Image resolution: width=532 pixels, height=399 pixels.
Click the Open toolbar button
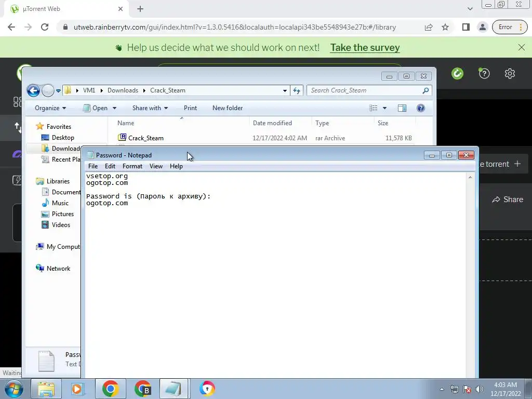(96, 108)
